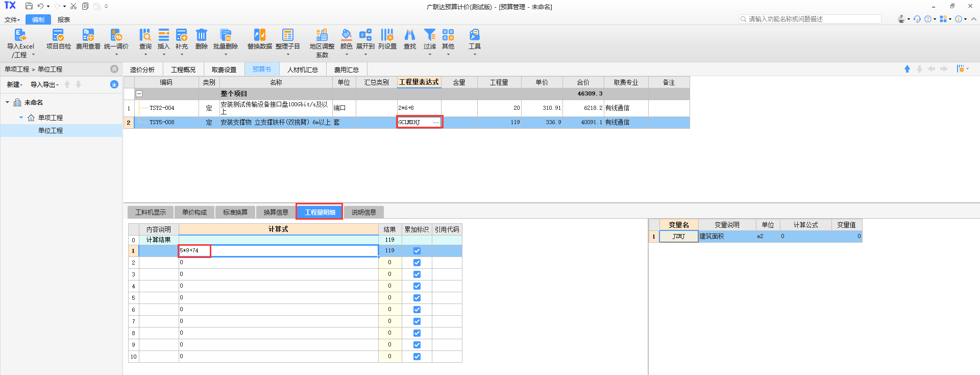Screen dimensions: 980x375
Task: Click the 查询 query icon
Action: pos(145,36)
